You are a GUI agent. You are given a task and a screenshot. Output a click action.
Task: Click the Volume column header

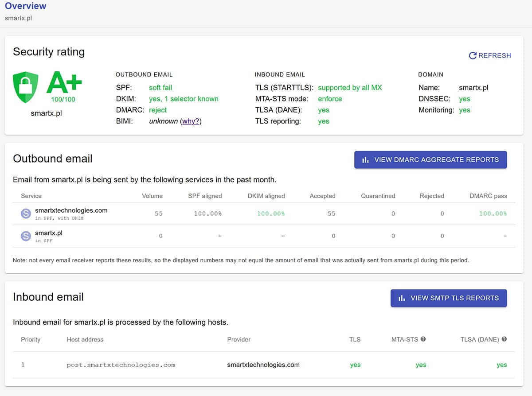pos(152,196)
